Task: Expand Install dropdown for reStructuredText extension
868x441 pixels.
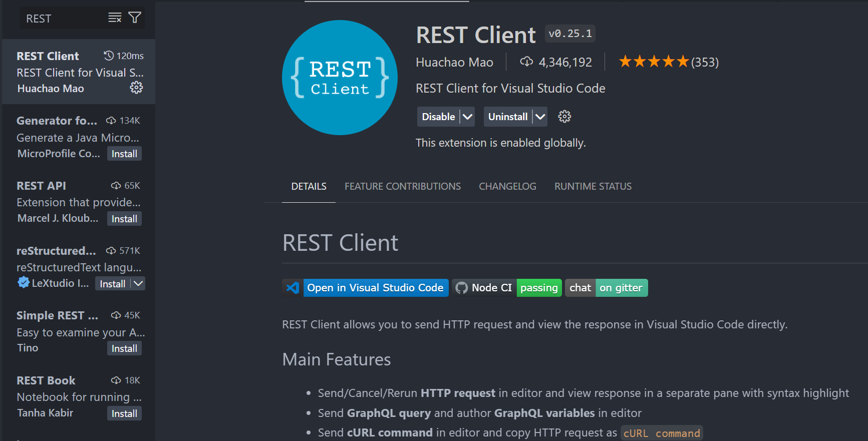Action: pos(138,284)
